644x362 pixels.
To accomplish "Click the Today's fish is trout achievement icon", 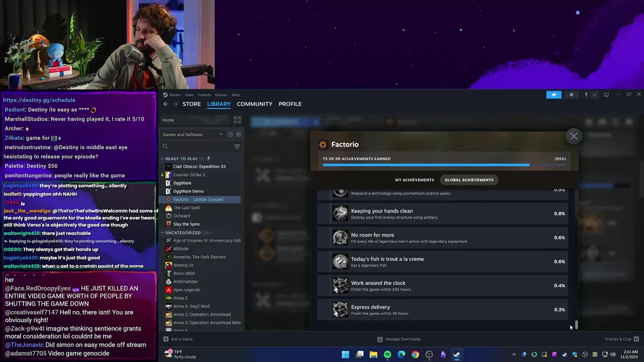I will tap(340, 261).
